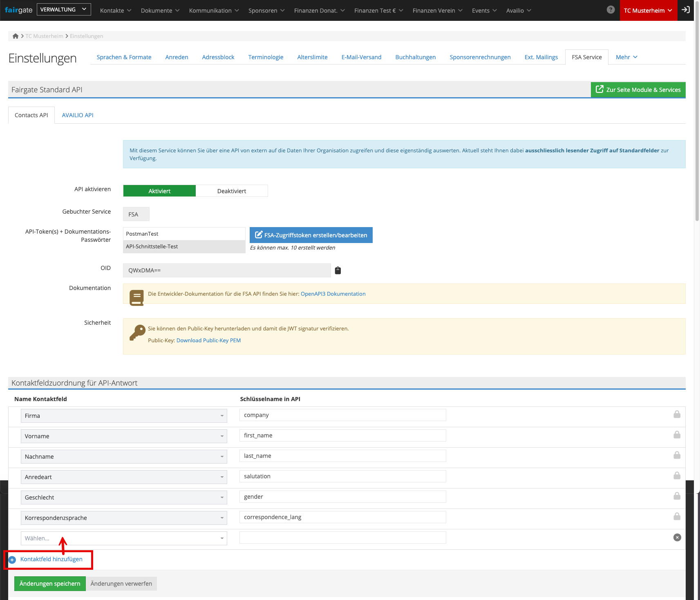Expand the Mehr settings tab dropdown

pyautogui.click(x=626, y=57)
